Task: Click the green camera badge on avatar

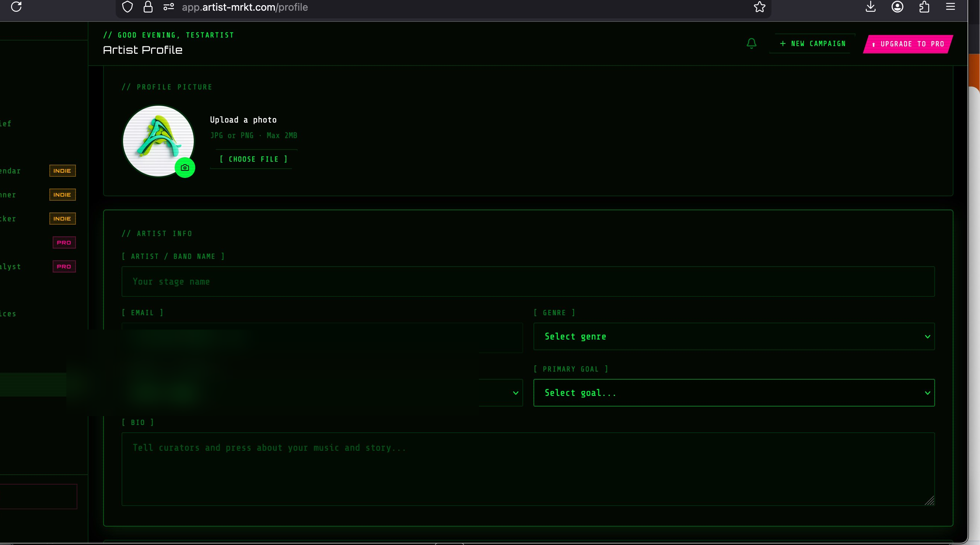Action: tap(185, 168)
